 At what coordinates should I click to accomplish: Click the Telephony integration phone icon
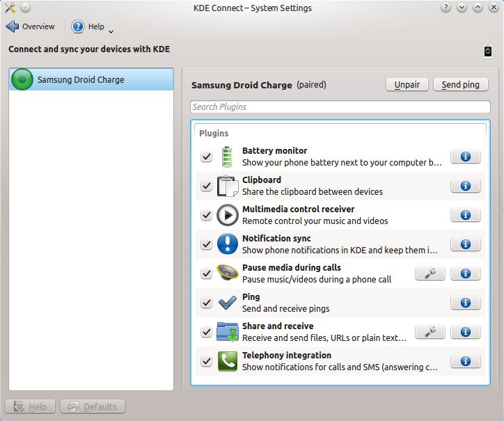tap(227, 361)
